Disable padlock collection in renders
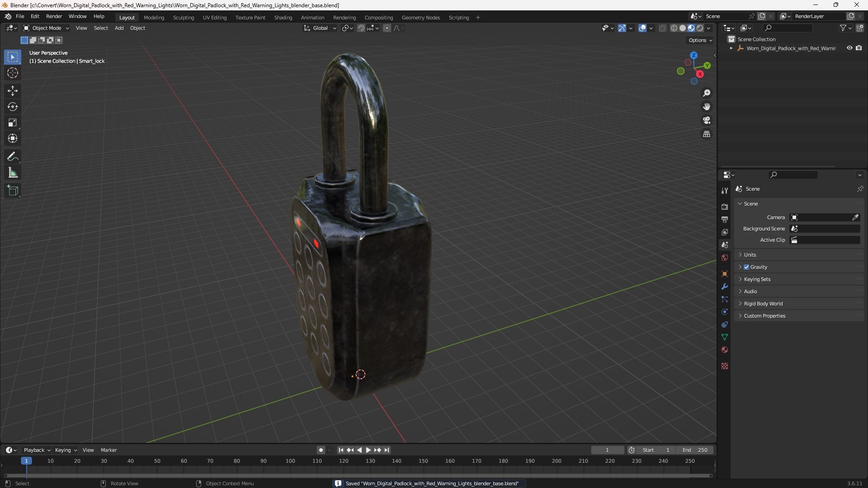The image size is (868, 488). click(859, 48)
